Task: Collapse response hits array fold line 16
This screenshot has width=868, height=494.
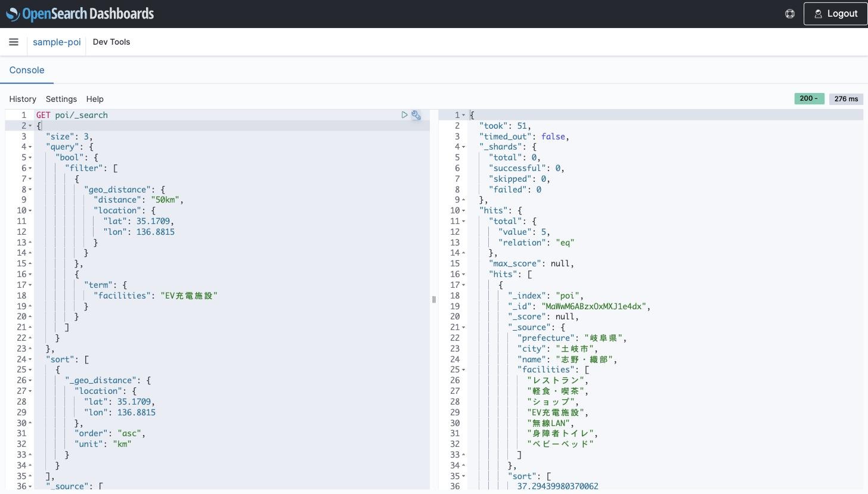Action: pos(464,274)
